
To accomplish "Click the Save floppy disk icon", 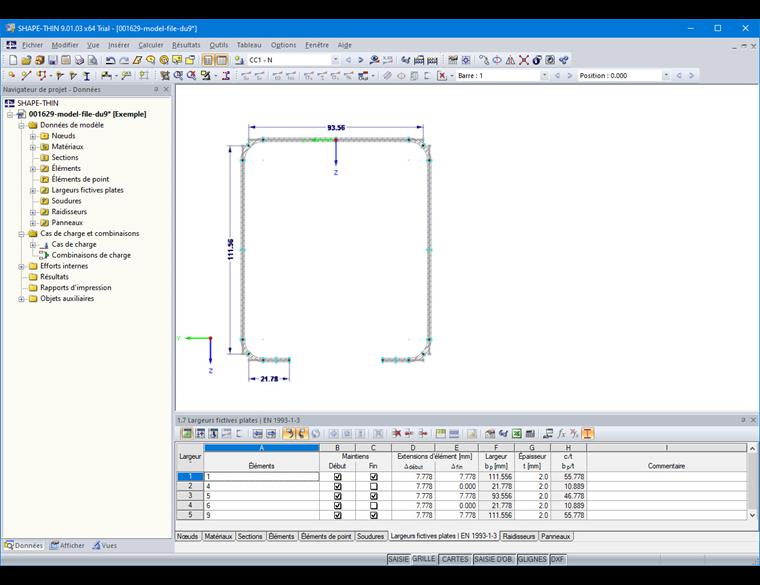I will (x=53, y=60).
